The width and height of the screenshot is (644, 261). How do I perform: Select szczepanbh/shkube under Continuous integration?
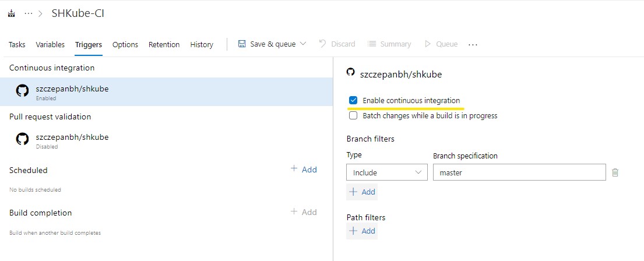click(166, 92)
